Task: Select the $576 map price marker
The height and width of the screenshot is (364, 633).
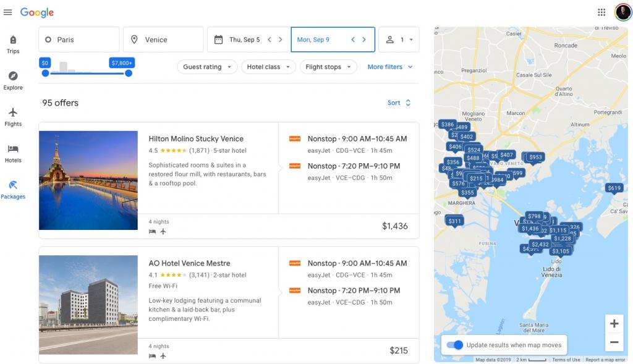Action: pyautogui.click(x=458, y=184)
